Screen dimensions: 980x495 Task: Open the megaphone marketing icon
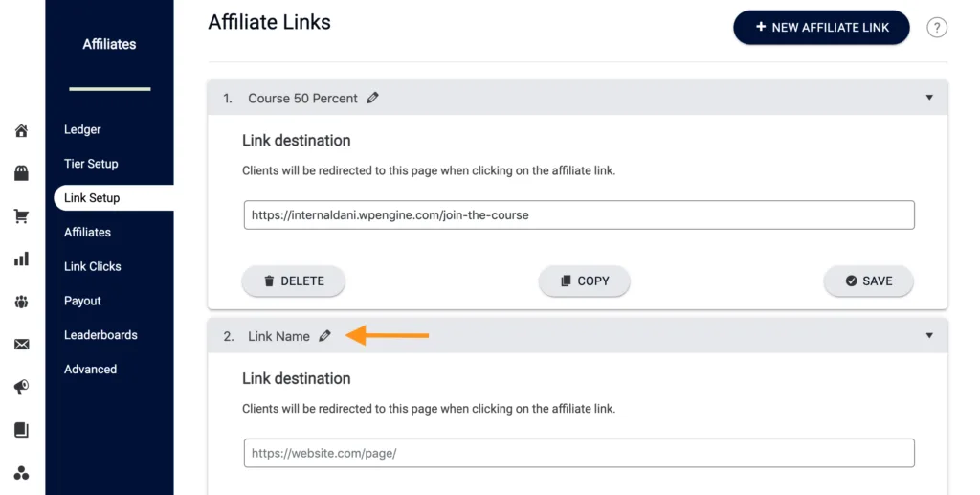click(21, 388)
